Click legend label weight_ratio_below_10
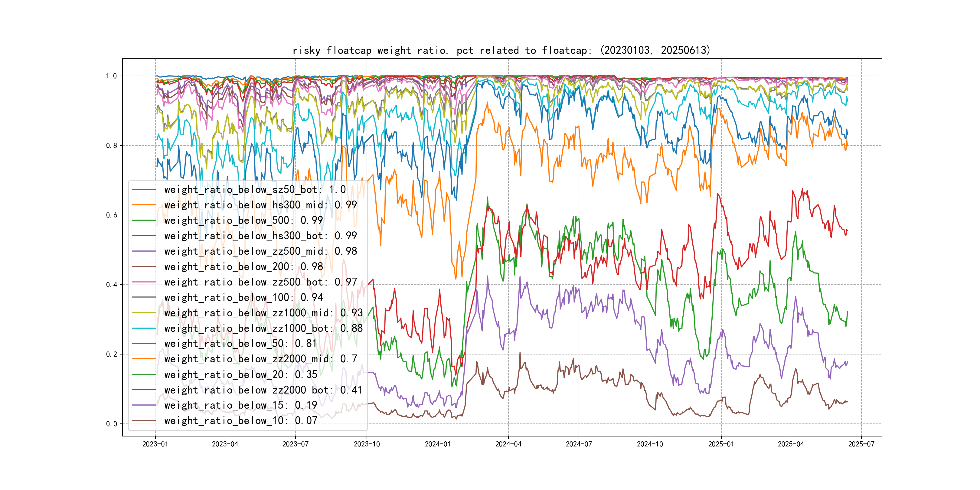The height and width of the screenshot is (490, 980). tap(240, 421)
